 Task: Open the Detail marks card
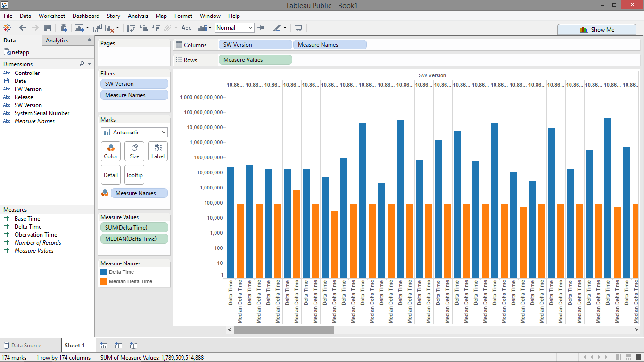(111, 175)
